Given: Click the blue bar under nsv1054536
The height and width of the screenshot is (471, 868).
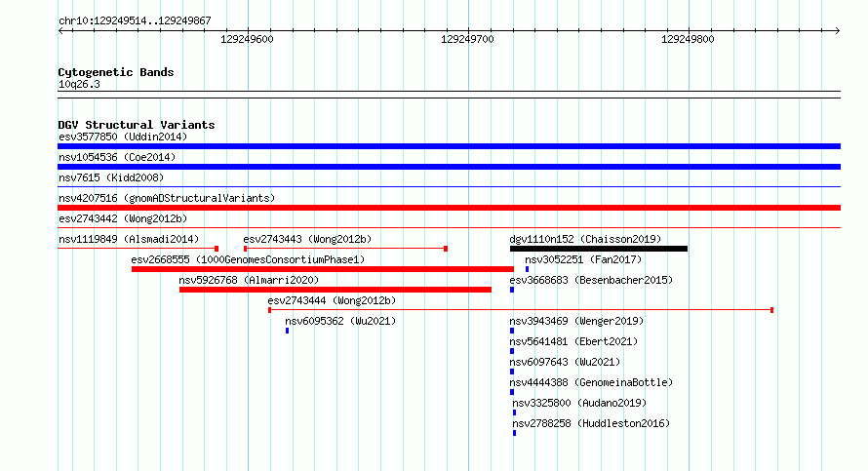Looking at the screenshot, I should 449,167.
